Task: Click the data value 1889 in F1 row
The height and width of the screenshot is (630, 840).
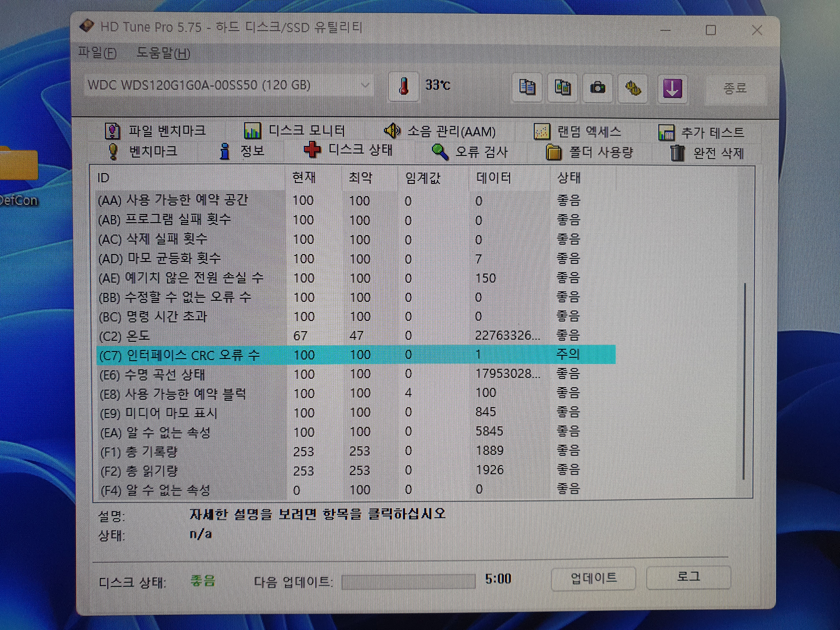Action: (490, 450)
